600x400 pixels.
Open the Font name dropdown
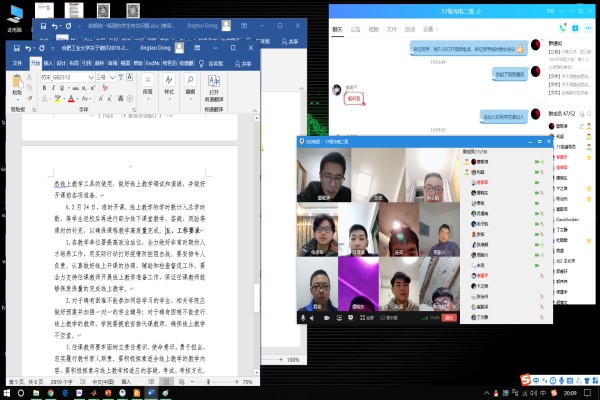point(91,77)
